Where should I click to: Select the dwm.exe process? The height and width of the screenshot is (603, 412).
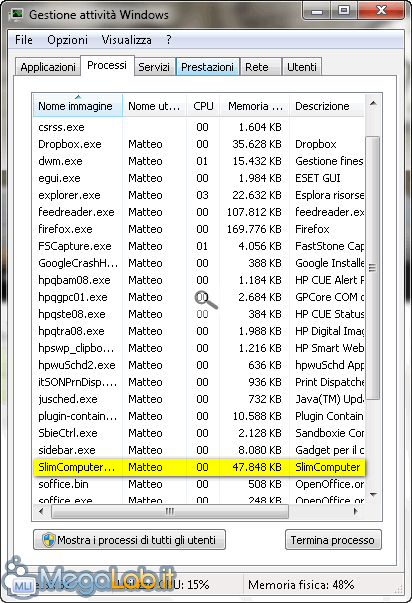tap(199, 161)
